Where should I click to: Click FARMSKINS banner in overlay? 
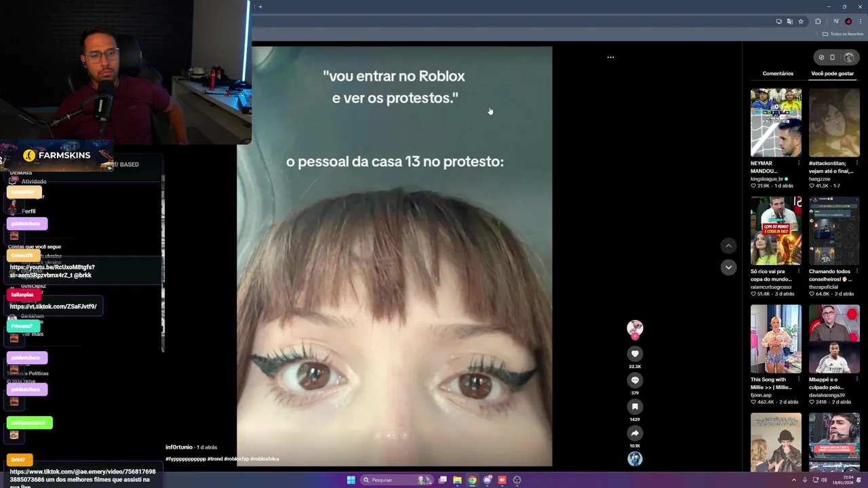point(56,155)
